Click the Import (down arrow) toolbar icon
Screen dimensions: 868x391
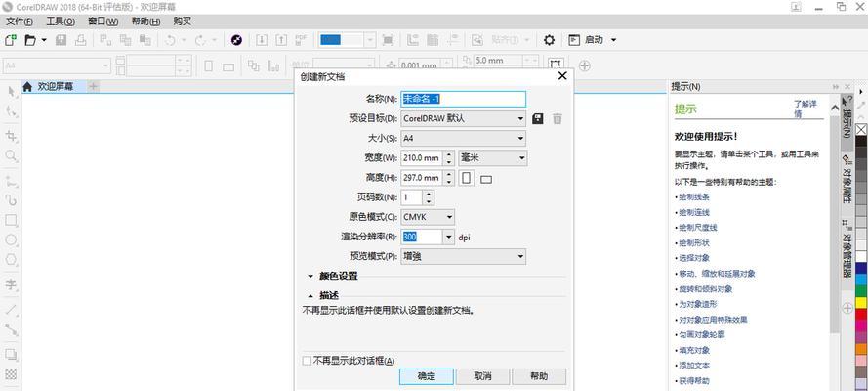coord(262,40)
